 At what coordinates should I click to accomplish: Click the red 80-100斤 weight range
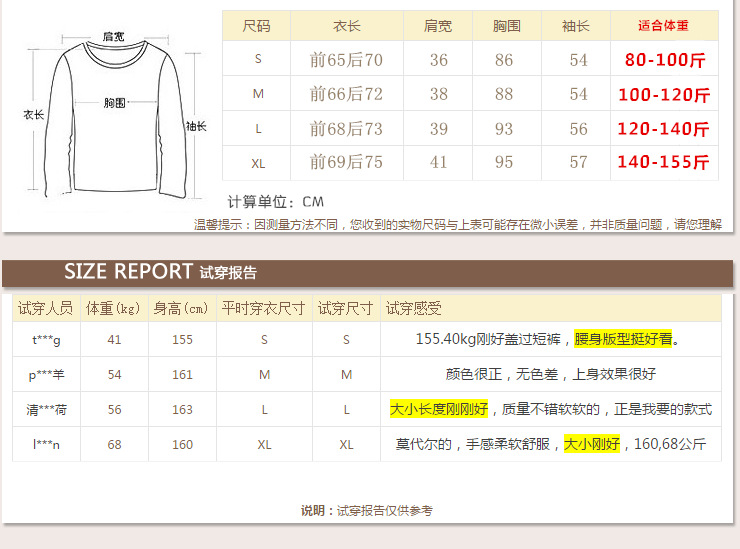point(665,60)
